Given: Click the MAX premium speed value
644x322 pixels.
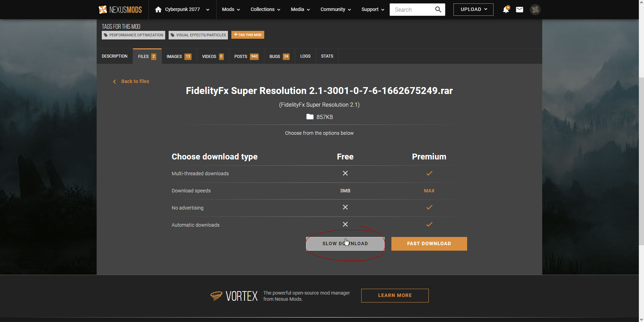Looking at the screenshot, I should (x=429, y=191).
